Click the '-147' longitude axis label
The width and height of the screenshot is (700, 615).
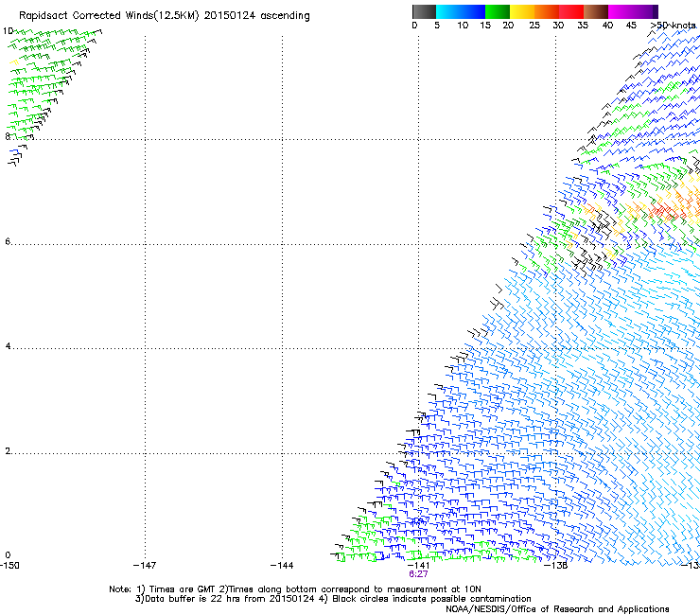pyautogui.click(x=145, y=566)
